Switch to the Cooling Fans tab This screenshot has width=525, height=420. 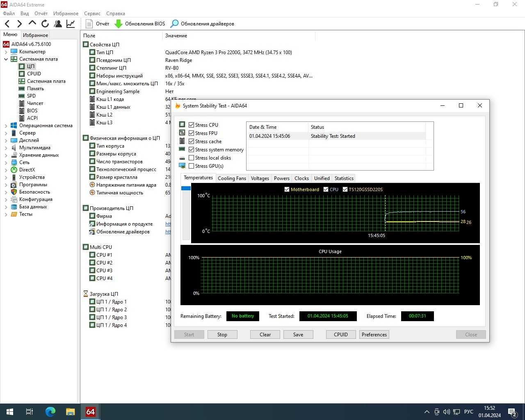(x=232, y=178)
